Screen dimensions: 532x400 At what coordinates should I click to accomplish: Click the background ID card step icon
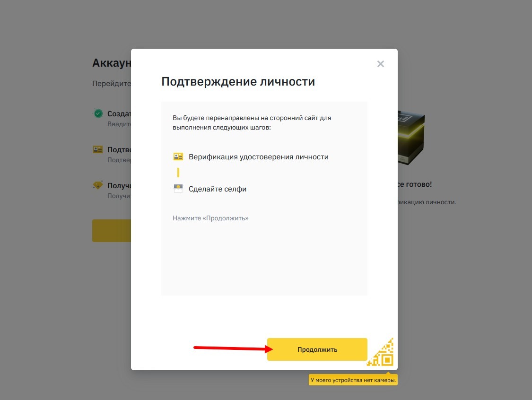coord(98,149)
